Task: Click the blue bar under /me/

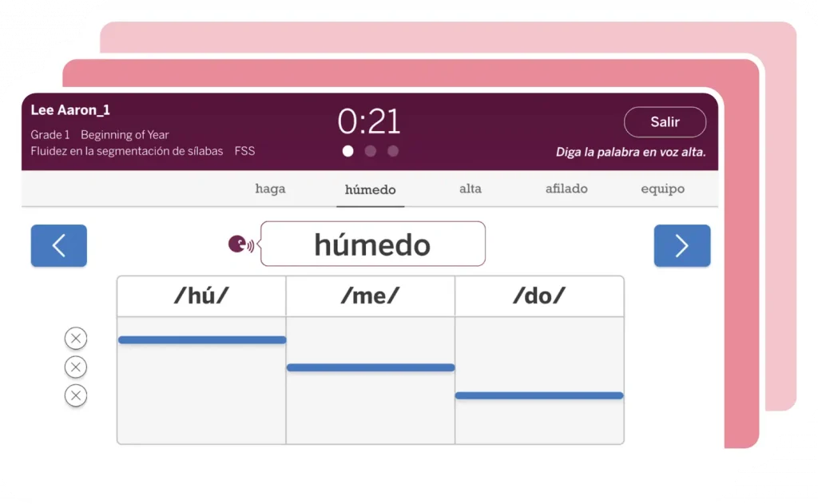Action: (370, 367)
